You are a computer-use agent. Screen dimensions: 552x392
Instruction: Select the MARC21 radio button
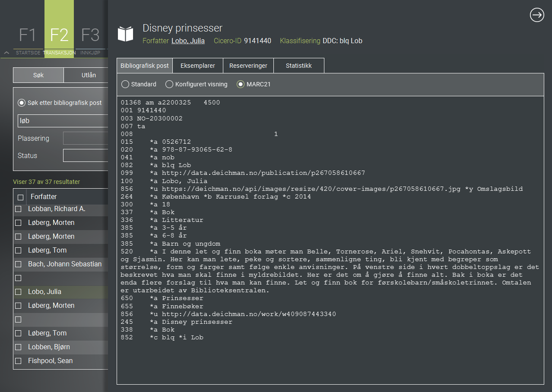[x=241, y=84]
